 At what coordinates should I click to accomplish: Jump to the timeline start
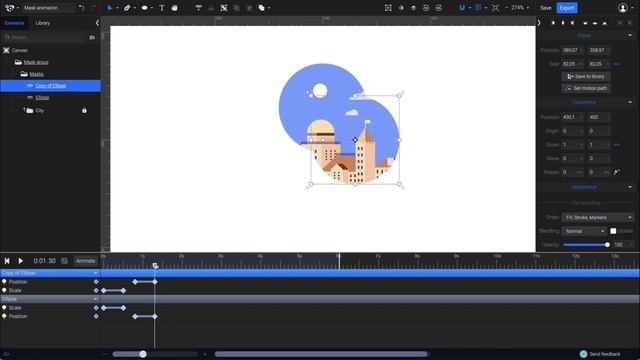point(7,261)
